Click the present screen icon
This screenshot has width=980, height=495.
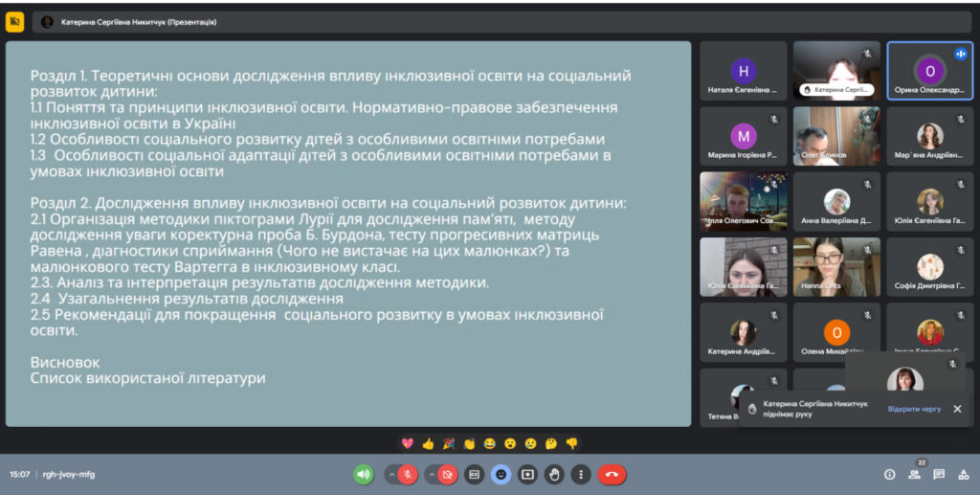click(527, 474)
